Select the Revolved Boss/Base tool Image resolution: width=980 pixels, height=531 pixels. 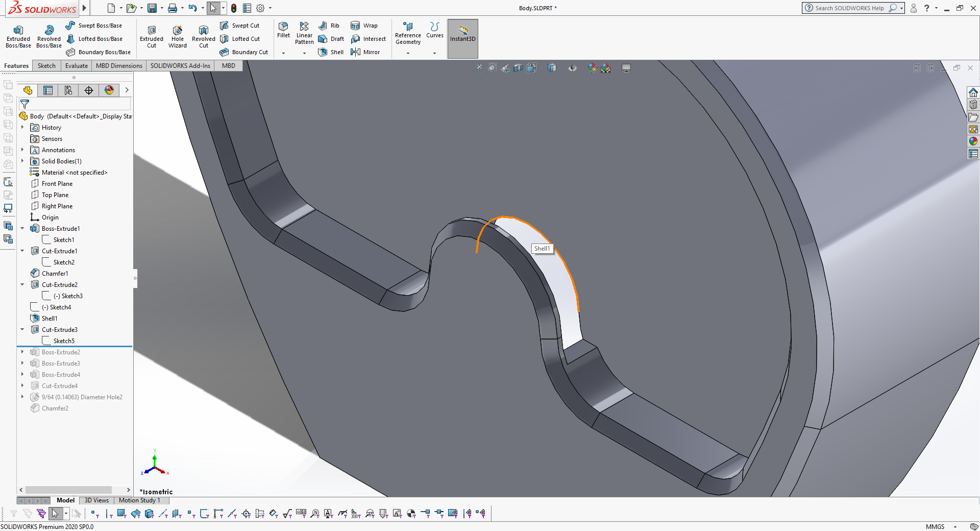[49, 37]
